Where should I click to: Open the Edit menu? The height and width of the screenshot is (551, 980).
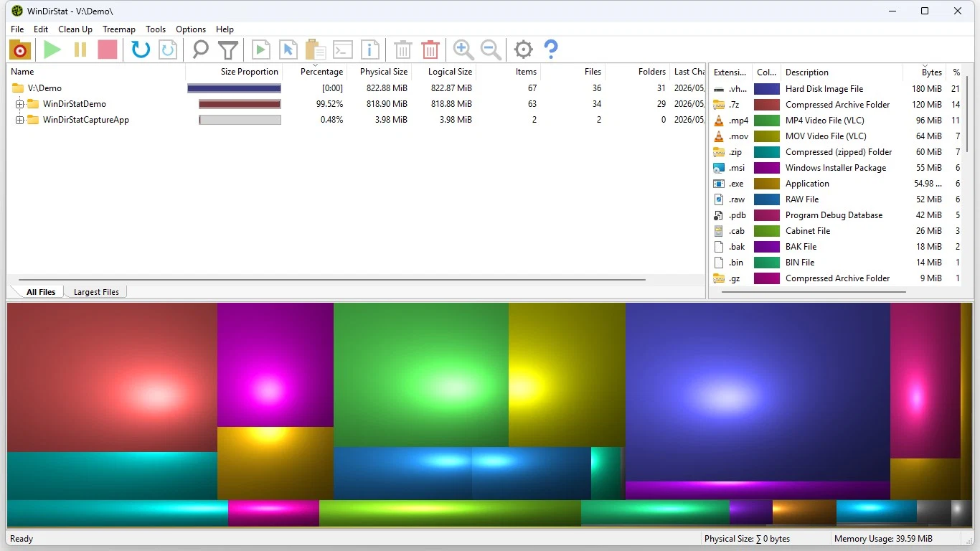coord(41,29)
